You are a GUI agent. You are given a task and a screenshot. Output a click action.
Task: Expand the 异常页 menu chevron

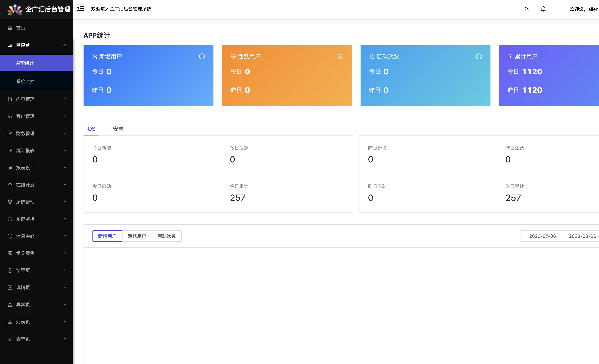pyautogui.click(x=65, y=304)
